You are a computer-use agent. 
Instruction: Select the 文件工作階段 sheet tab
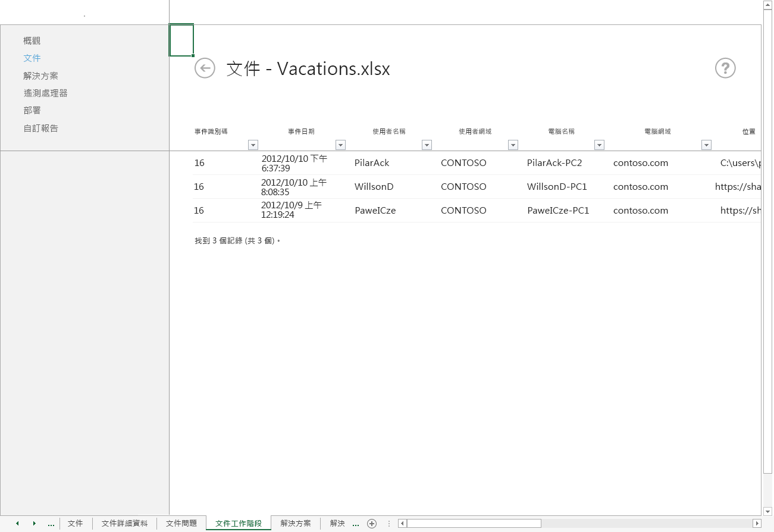coord(239,524)
